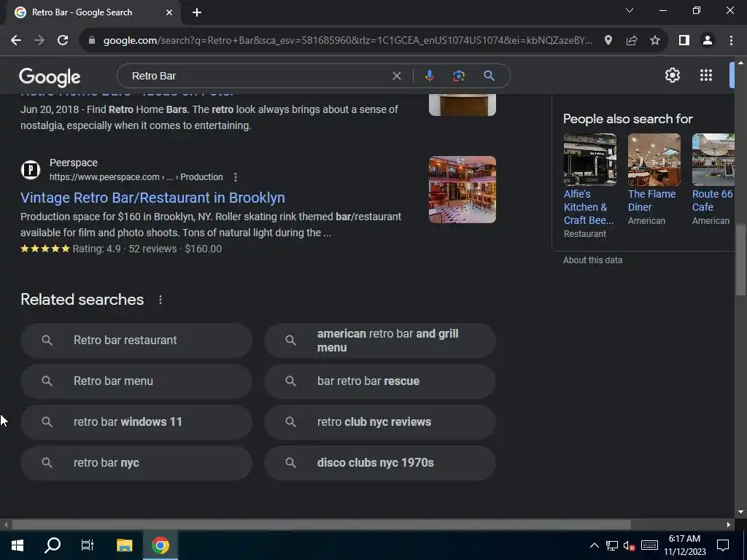Open Windows taskbar search
The width and height of the screenshot is (747, 560).
pos(53,545)
